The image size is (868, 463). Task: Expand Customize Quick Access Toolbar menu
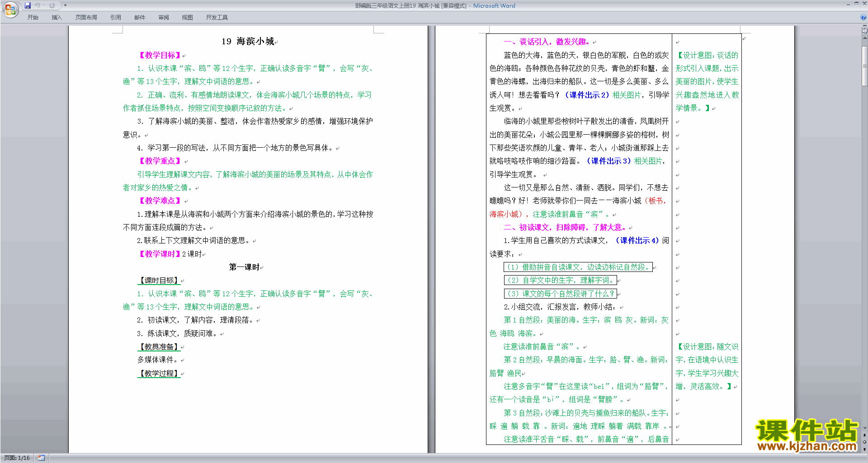tap(65, 5)
